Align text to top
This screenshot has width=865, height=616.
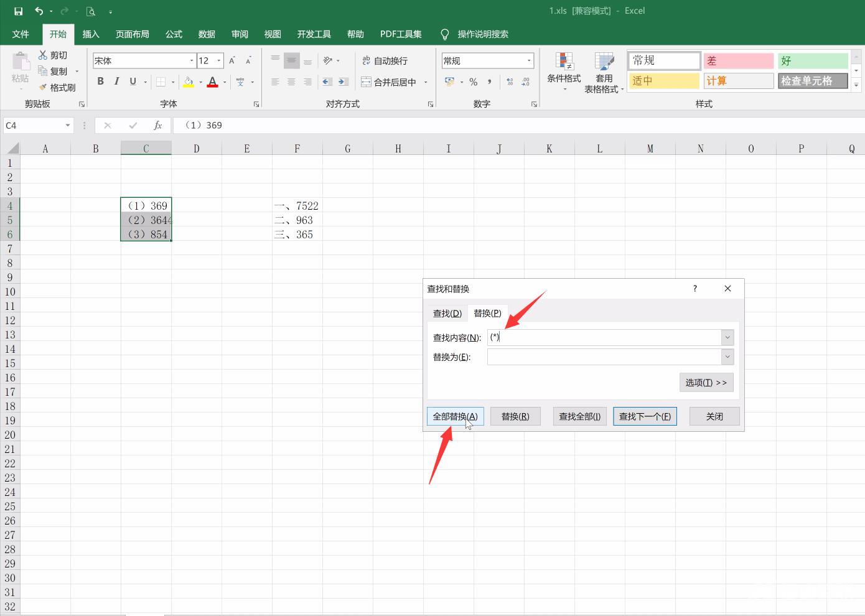coord(275,60)
